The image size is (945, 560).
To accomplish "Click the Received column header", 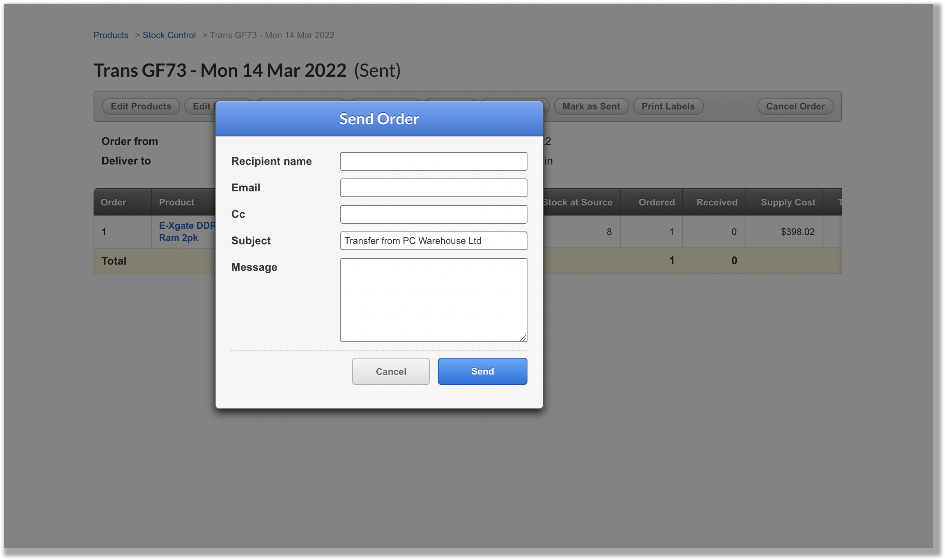I will pos(714,202).
